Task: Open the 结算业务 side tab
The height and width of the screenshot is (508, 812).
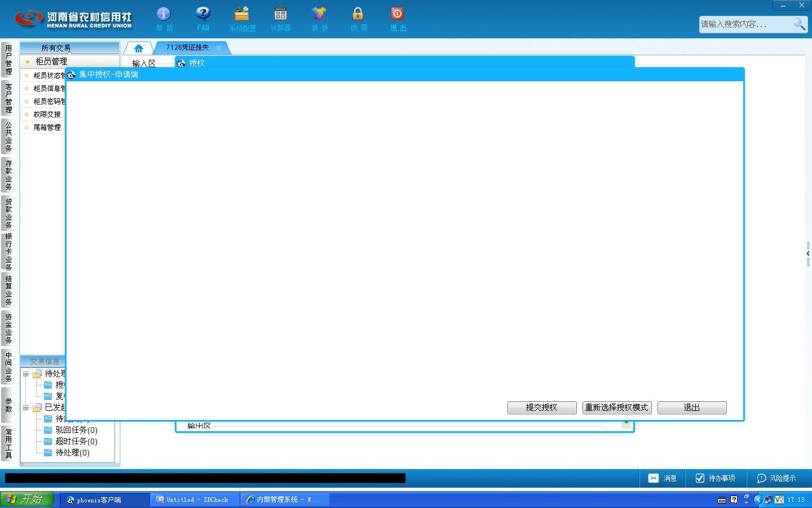Action: [8, 290]
